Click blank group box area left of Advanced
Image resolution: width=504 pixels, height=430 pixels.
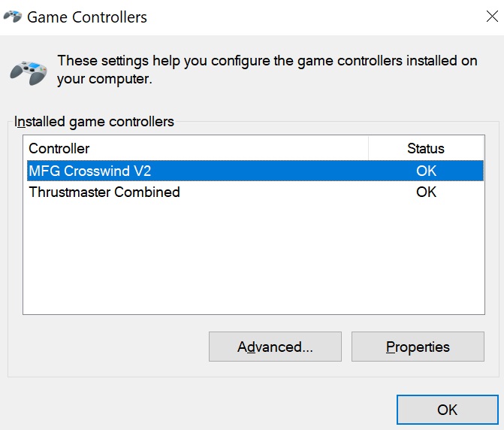coord(109,347)
